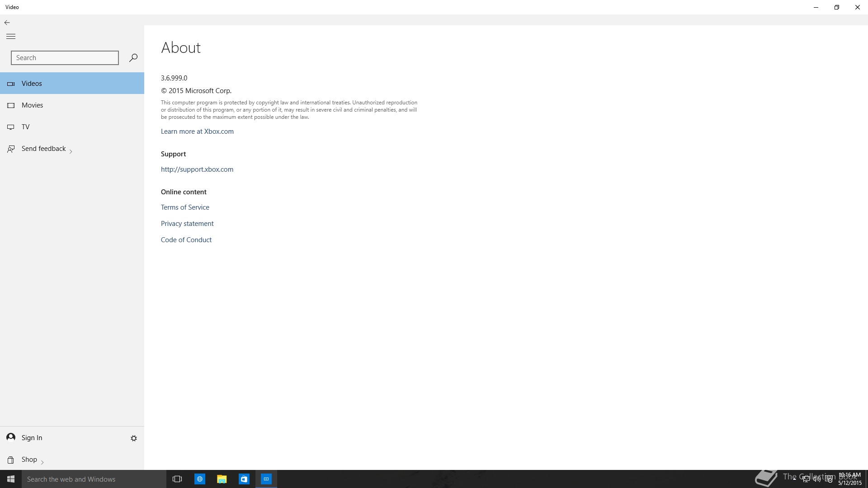Select Videos in the sidebar
This screenshot has width=868, height=488.
click(72, 83)
